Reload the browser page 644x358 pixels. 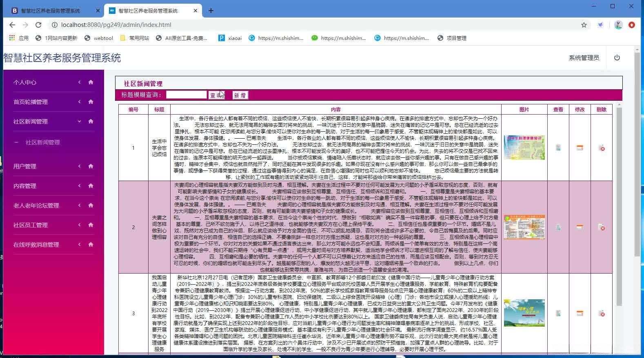[x=38, y=25]
